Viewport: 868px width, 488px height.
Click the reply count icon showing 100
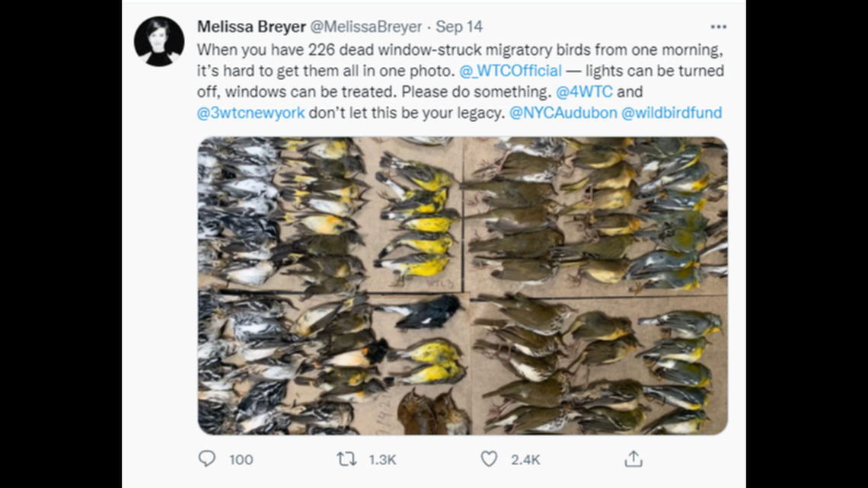pos(206,459)
